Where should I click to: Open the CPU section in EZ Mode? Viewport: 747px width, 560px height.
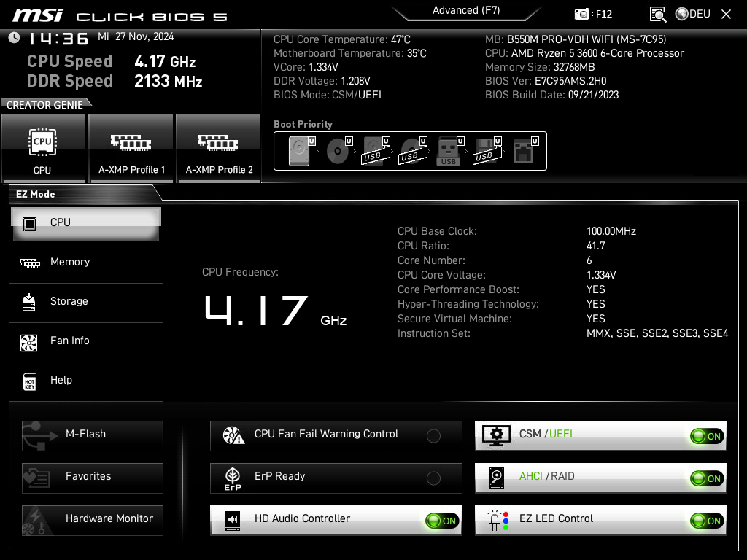click(86, 223)
